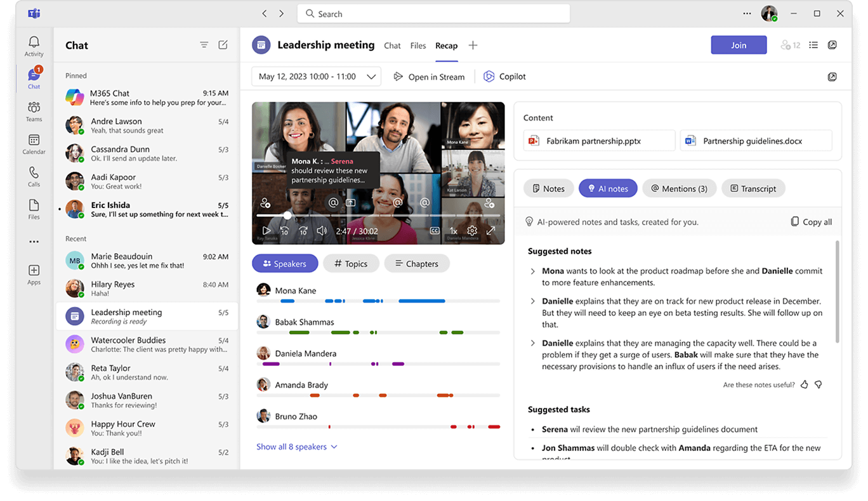Mute the recording volume
This screenshot has height=501, width=868.
point(322,231)
